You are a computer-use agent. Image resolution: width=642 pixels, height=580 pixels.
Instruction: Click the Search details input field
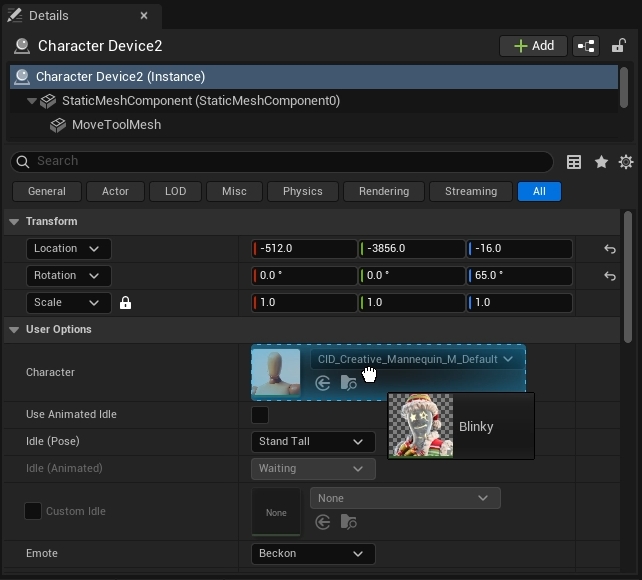(x=290, y=161)
